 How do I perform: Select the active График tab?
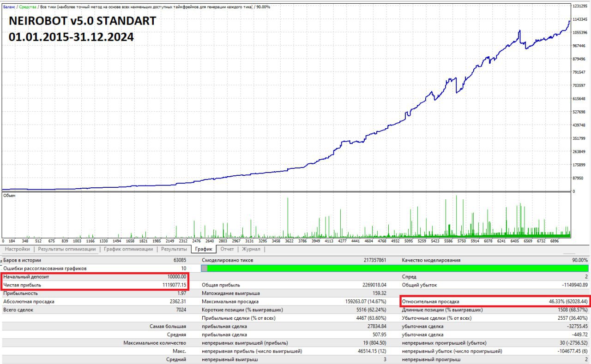(x=204, y=249)
